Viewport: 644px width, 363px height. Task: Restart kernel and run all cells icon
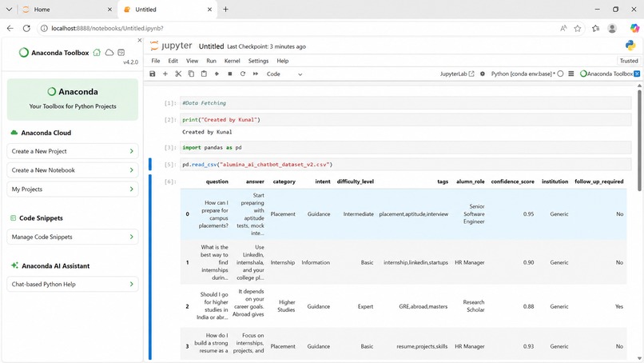point(256,74)
